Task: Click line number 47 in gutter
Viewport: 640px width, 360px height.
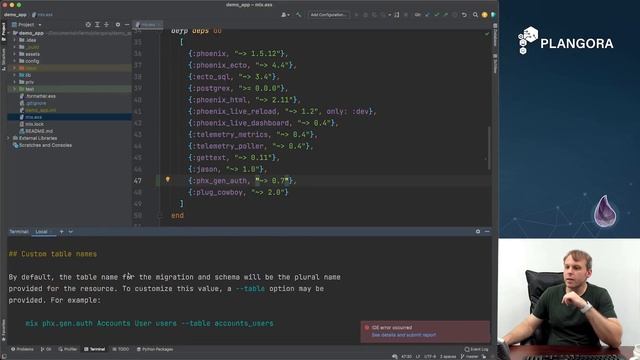Action: tap(138, 180)
